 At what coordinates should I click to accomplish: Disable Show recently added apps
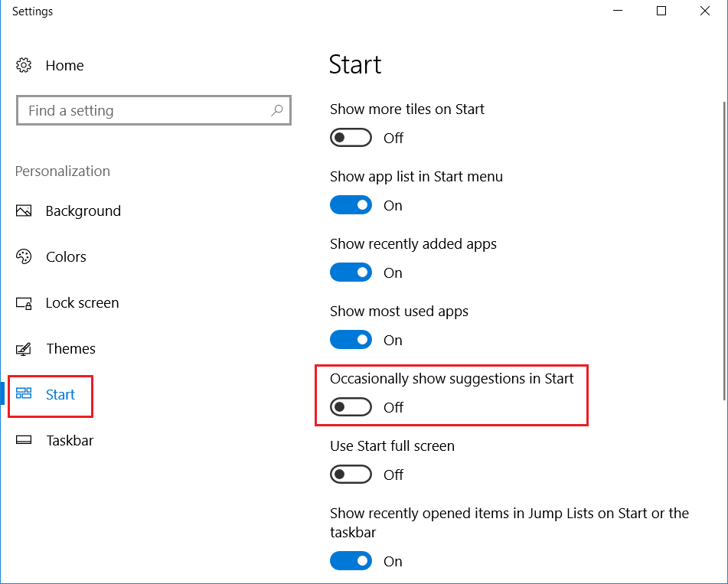[351, 272]
